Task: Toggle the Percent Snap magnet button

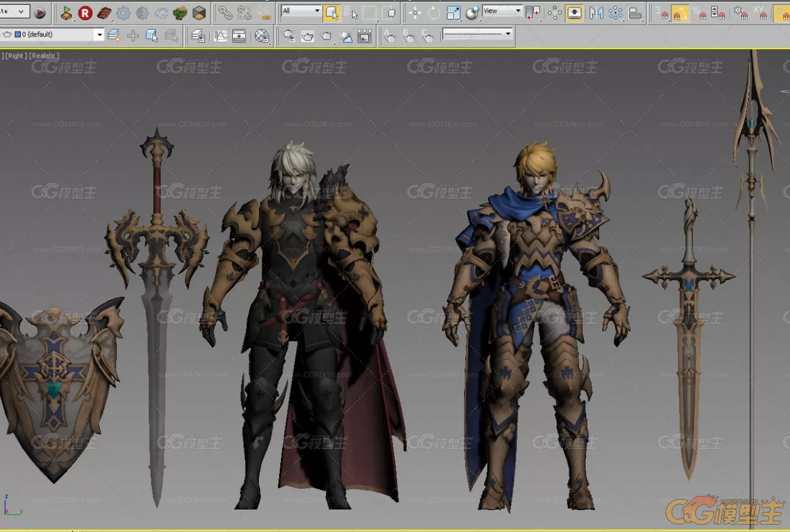Action: [x=699, y=13]
